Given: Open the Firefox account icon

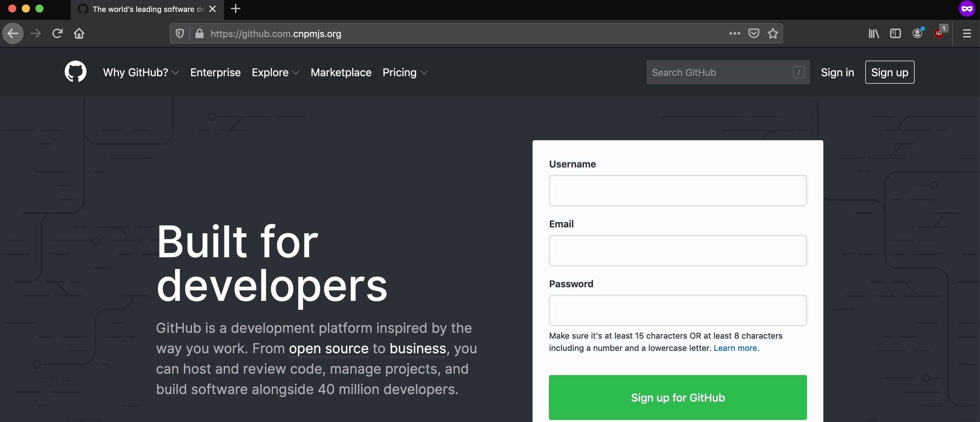Looking at the screenshot, I should [x=917, y=33].
